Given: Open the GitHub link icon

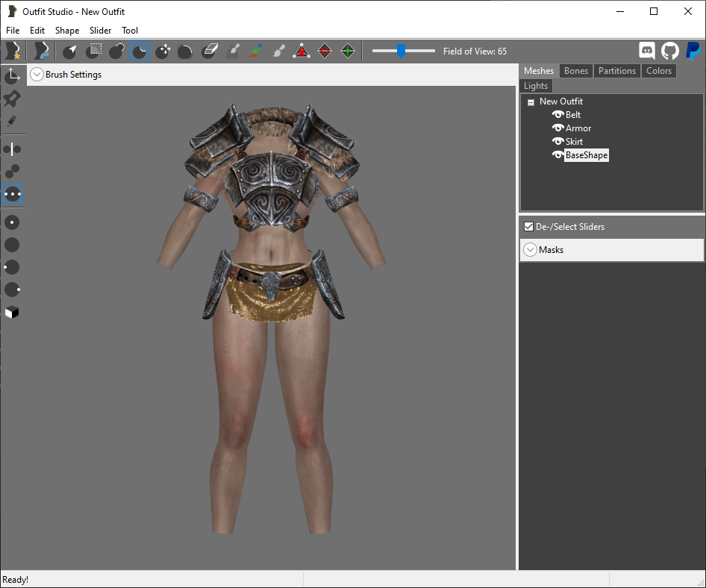Looking at the screenshot, I should point(670,51).
